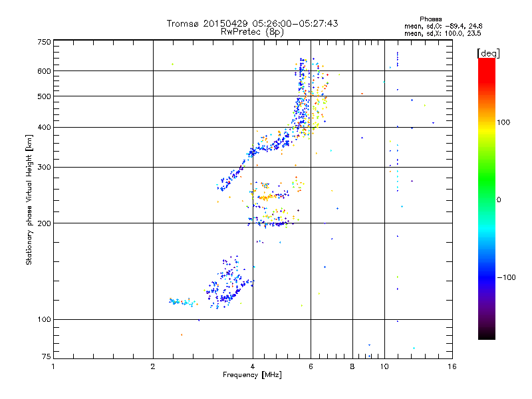Click the x-axis tick label '2'

(x=153, y=366)
